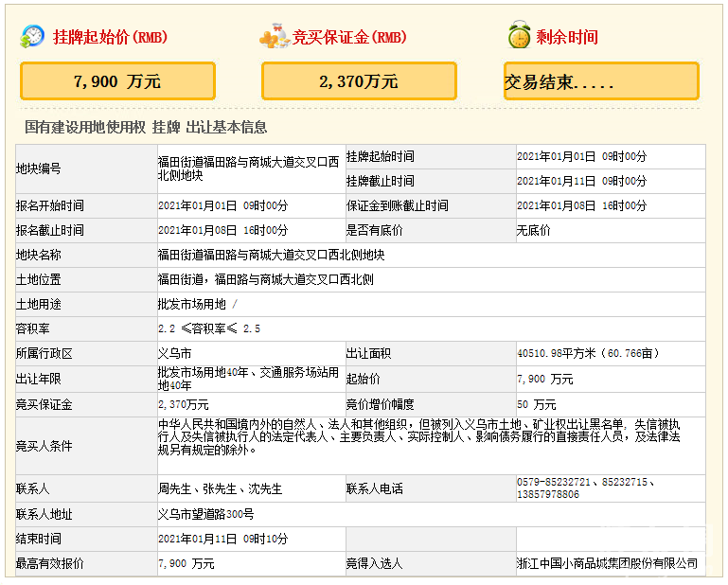Click the 2,370万元 deposit box
Screen dimensions: 728x585
tap(359, 81)
